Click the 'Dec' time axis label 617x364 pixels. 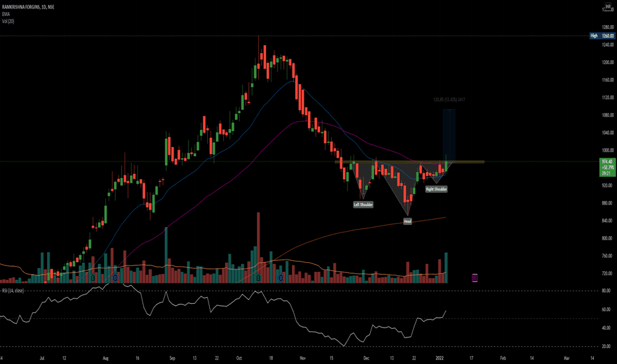[x=366, y=359]
